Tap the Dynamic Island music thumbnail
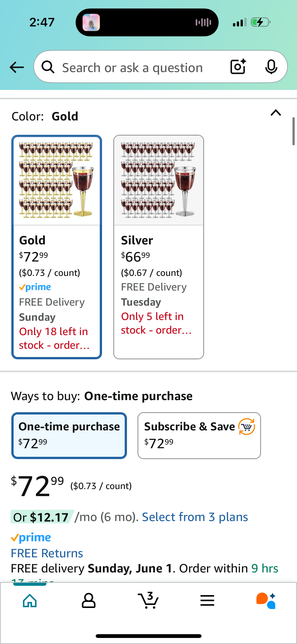The height and width of the screenshot is (644, 297). click(91, 22)
